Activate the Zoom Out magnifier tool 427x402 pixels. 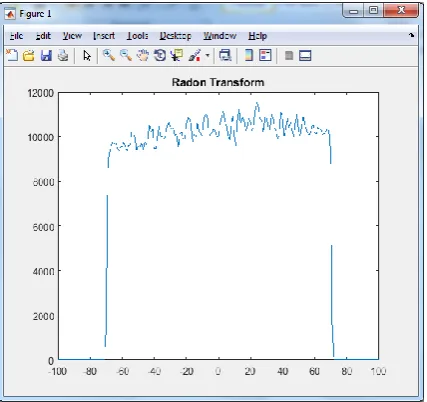[126, 55]
